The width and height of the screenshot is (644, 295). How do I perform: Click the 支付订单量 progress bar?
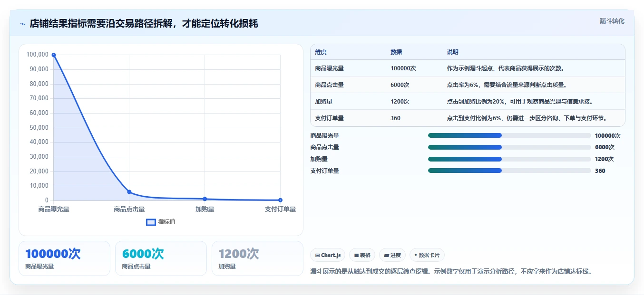[509, 171]
